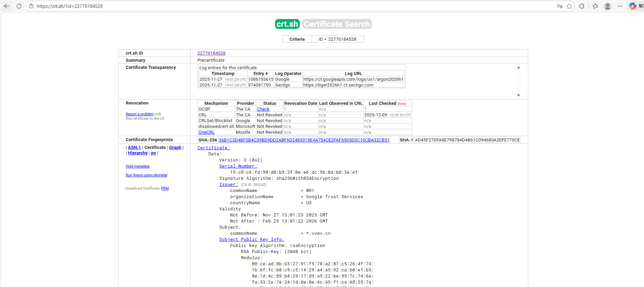The image size is (644, 287).
Task: Open browser settings ellipsis menu
Action: [620, 6]
